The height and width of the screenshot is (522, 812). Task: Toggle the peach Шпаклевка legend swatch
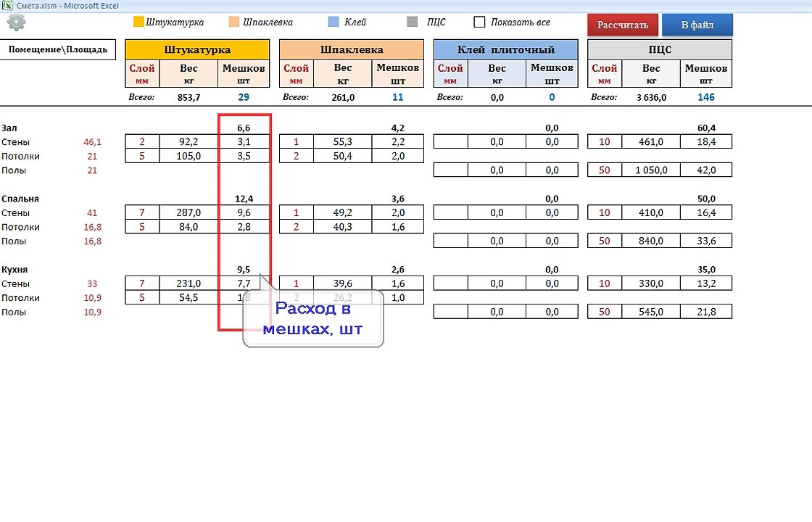(x=233, y=22)
